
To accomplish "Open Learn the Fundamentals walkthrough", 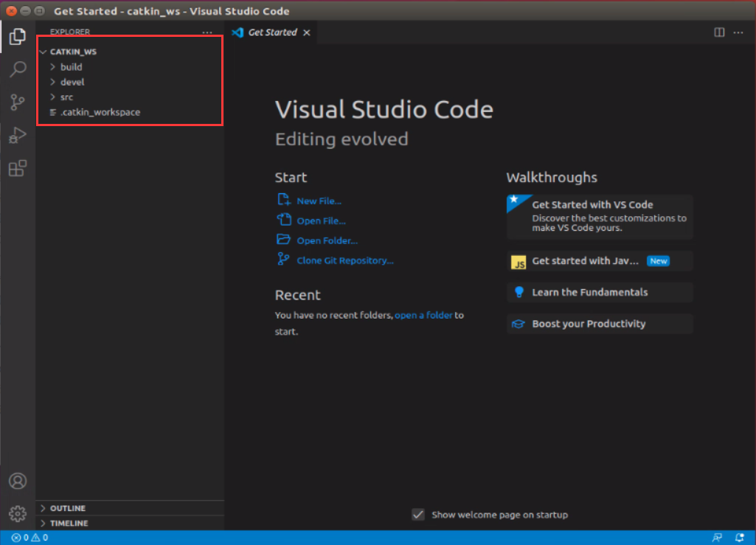I will tap(589, 292).
